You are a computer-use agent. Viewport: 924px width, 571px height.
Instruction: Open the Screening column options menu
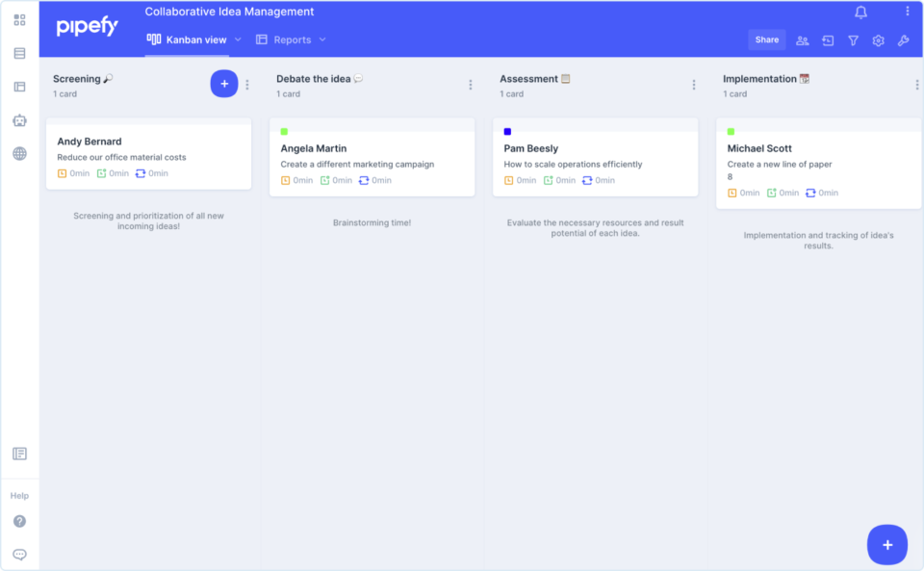[x=247, y=84]
